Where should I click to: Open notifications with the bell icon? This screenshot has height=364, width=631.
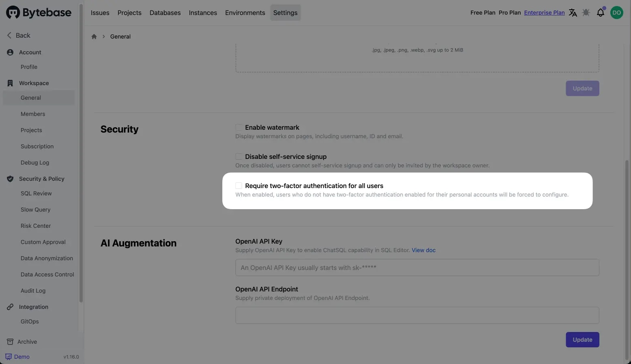coord(601,13)
